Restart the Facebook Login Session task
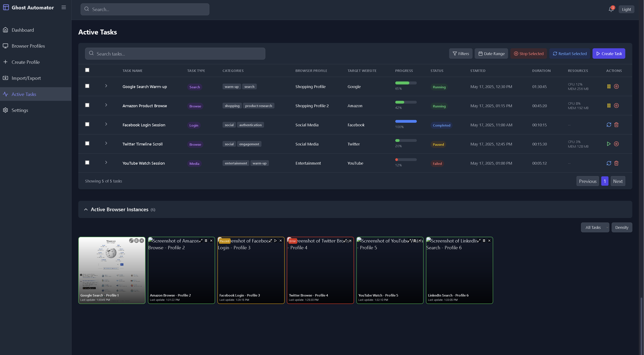The height and width of the screenshot is (355, 644). coord(609,125)
